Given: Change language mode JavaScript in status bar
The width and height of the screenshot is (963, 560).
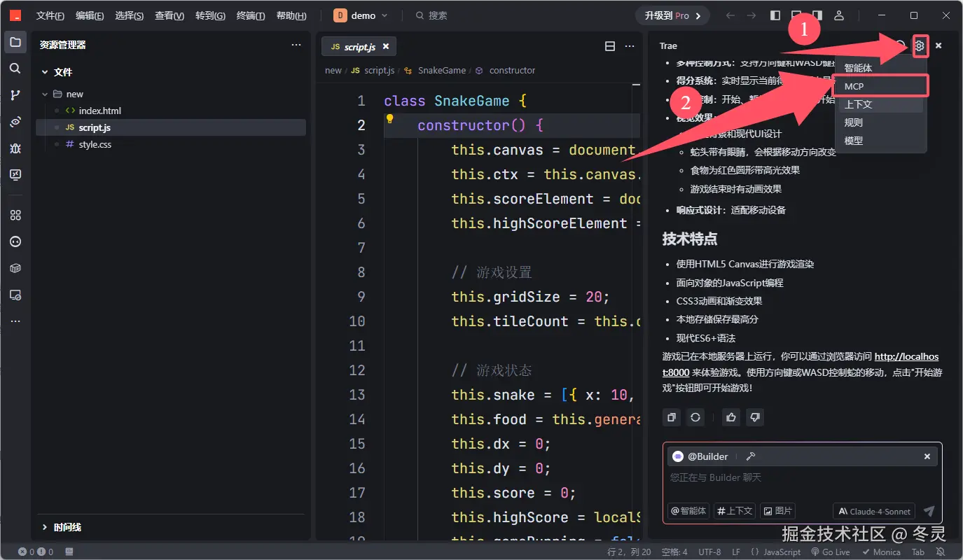Looking at the screenshot, I should point(775,552).
